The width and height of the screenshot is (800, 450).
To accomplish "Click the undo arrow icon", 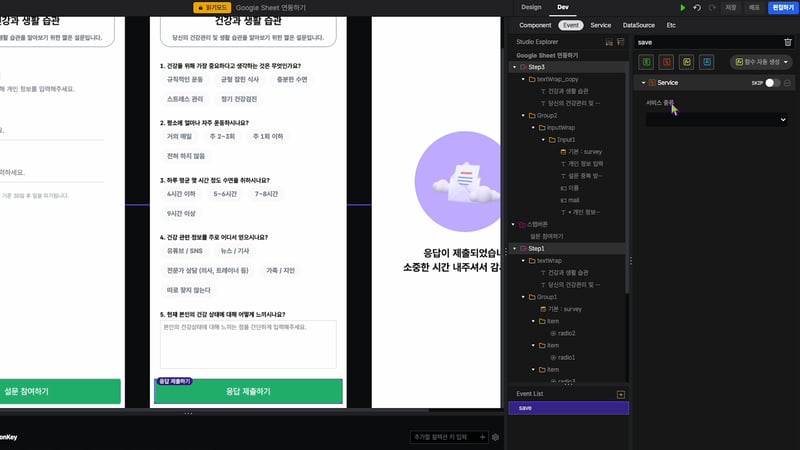I will [697, 8].
